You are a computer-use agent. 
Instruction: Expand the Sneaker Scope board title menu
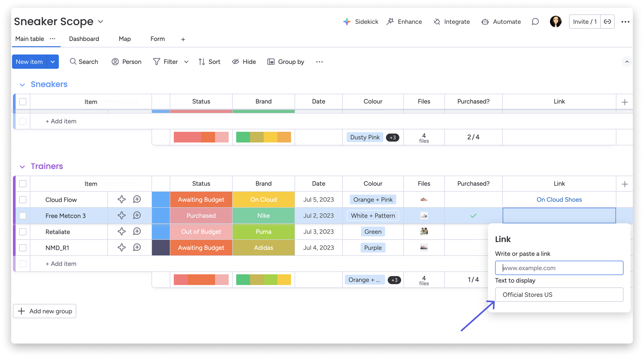coord(101,21)
